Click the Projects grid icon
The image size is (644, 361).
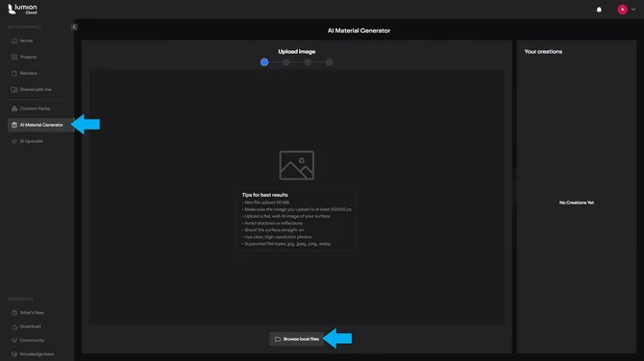tap(14, 57)
